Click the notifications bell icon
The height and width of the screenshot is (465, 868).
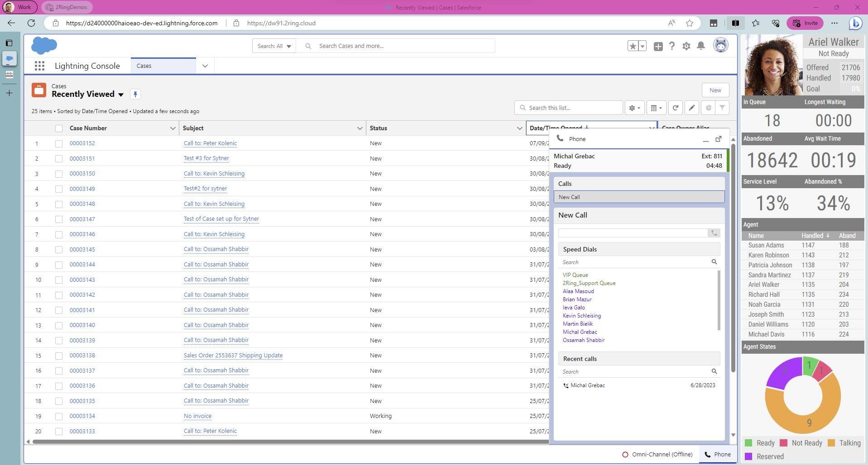(700, 46)
